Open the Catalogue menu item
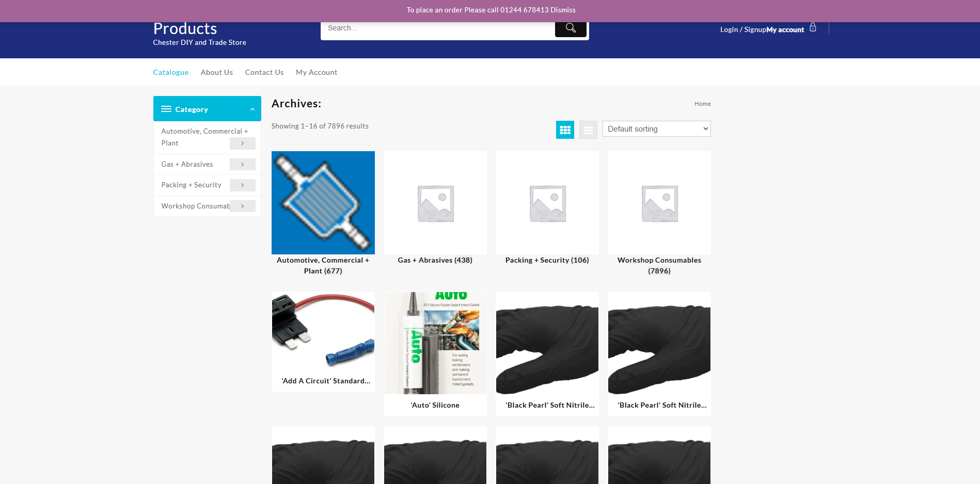 pos(170,73)
